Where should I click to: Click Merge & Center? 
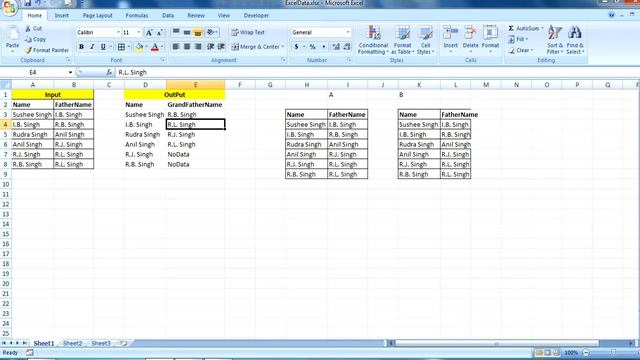point(255,47)
